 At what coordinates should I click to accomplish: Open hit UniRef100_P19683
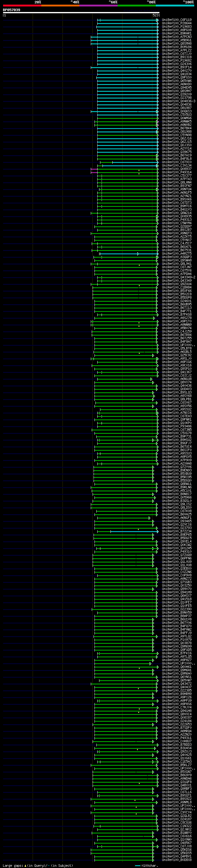click(x=176, y=26)
